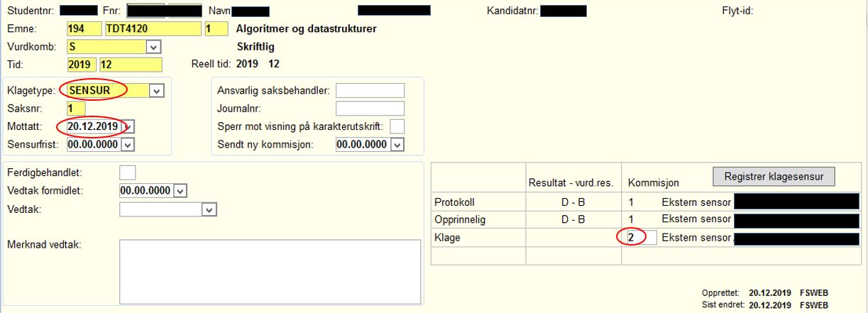Expand the Vedtak selection dropdown
This screenshot has height=313, width=868.
tap(209, 209)
